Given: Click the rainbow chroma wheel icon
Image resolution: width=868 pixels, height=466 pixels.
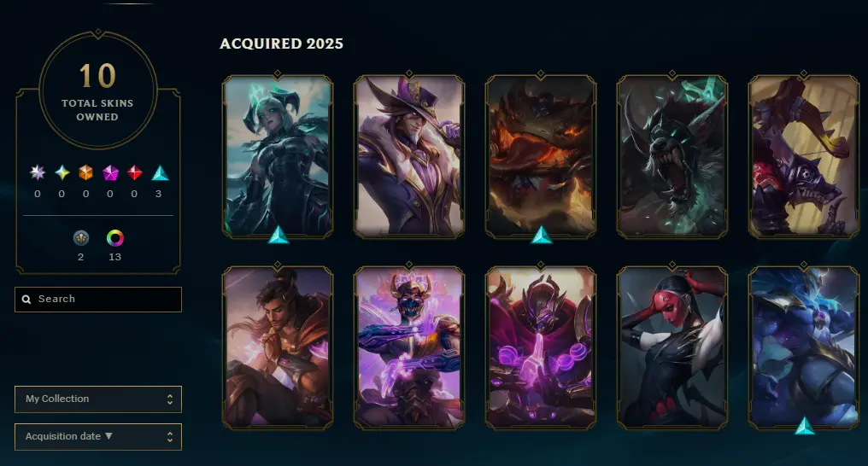Looking at the screenshot, I should [x=115, y=238].
